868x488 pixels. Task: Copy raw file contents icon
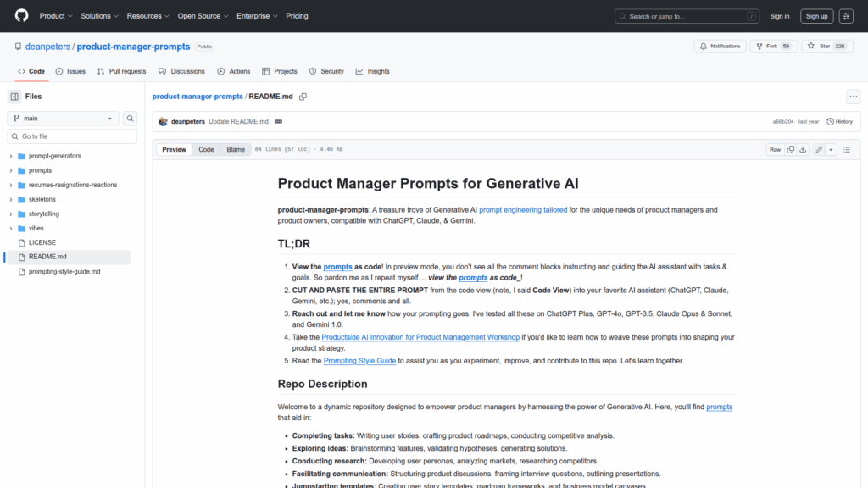click(x=791, y=149)
